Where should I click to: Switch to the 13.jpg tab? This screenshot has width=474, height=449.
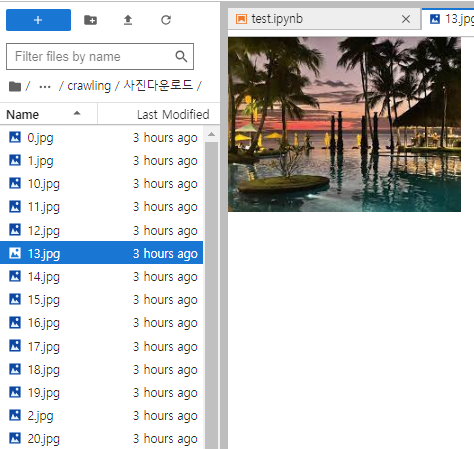(448, 19)
